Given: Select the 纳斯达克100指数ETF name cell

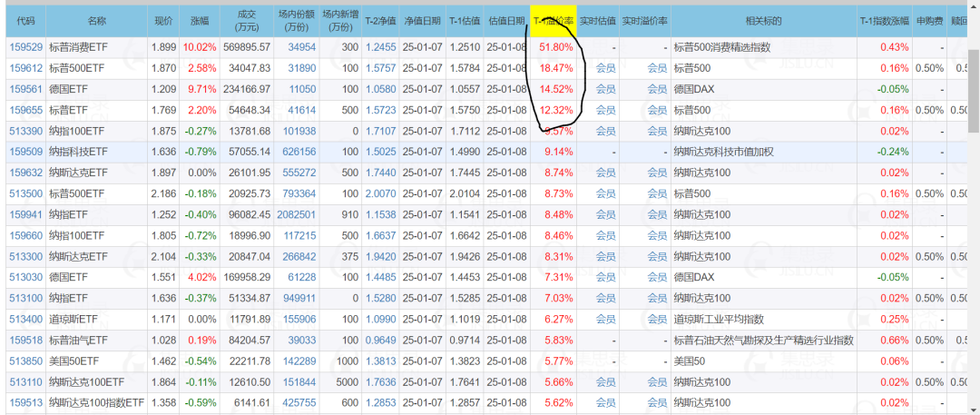Looking at the screenshot, I should coord(98,402).
